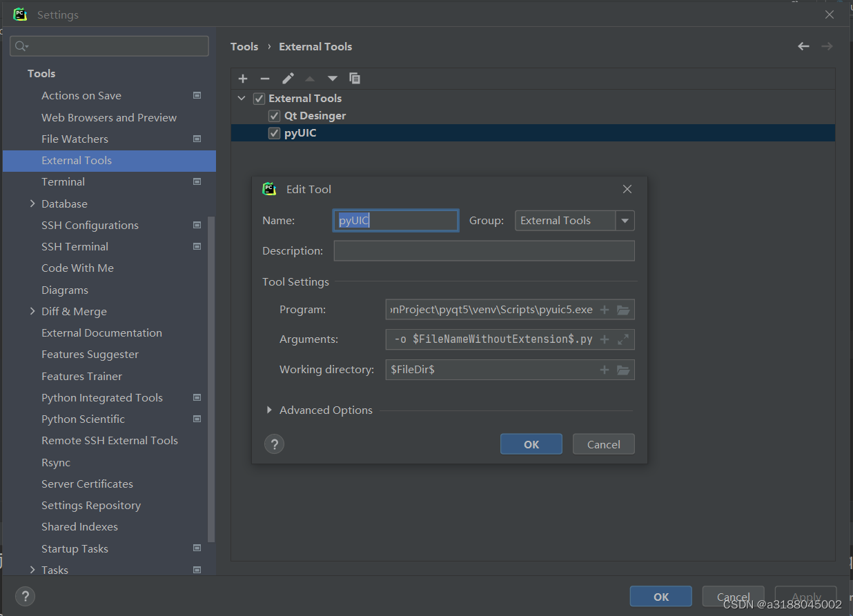The height and width of the screenshot is (616, 853).
Task: Insert macro into Program field
Action: [605, 310]
